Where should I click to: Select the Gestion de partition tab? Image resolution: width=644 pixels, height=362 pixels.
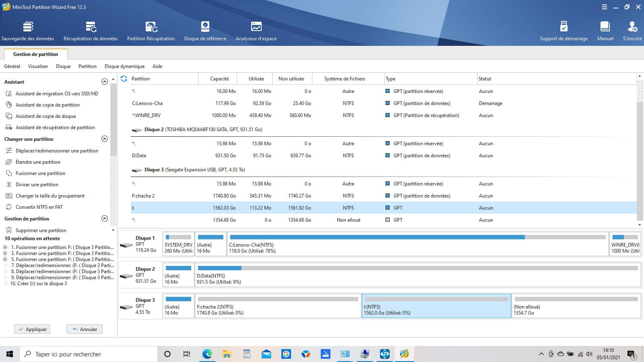pos(35,54)
